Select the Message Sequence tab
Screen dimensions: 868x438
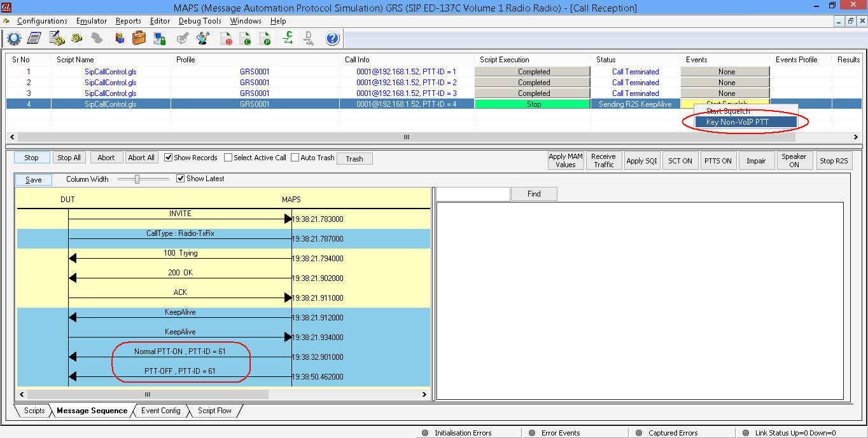tap(92, 411)
